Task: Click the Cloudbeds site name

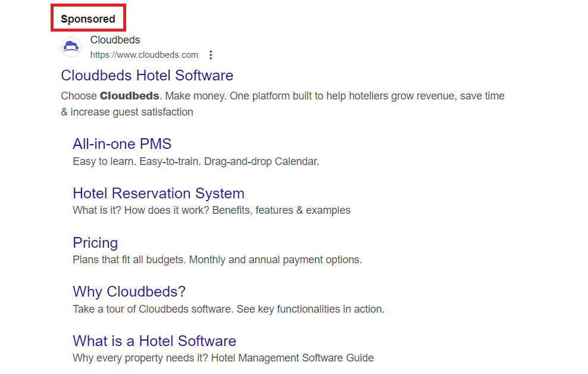Action: point(115,40)
